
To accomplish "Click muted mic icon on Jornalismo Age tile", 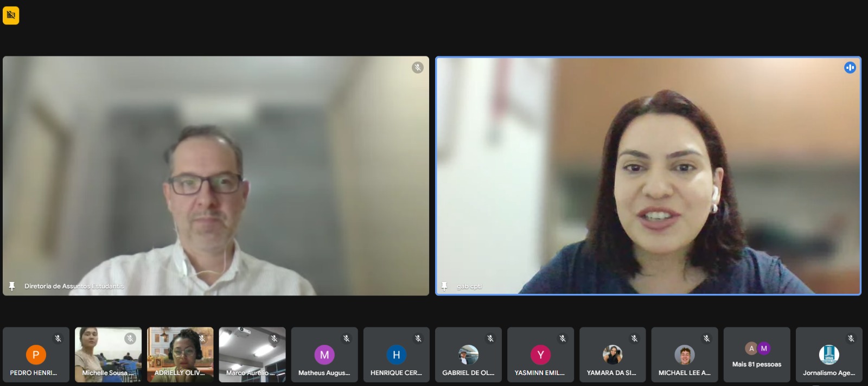I will point(851,338).
